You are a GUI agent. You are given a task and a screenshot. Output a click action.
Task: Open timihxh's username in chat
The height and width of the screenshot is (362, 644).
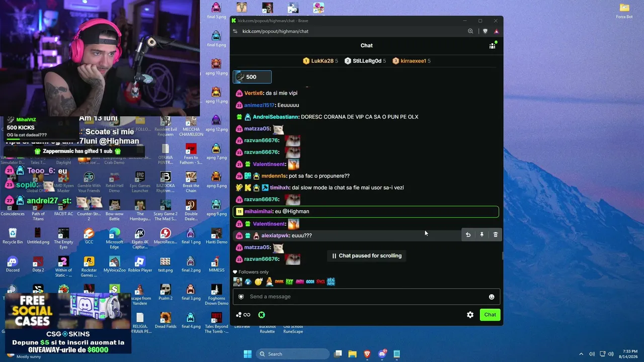click(x=280, y=188)
